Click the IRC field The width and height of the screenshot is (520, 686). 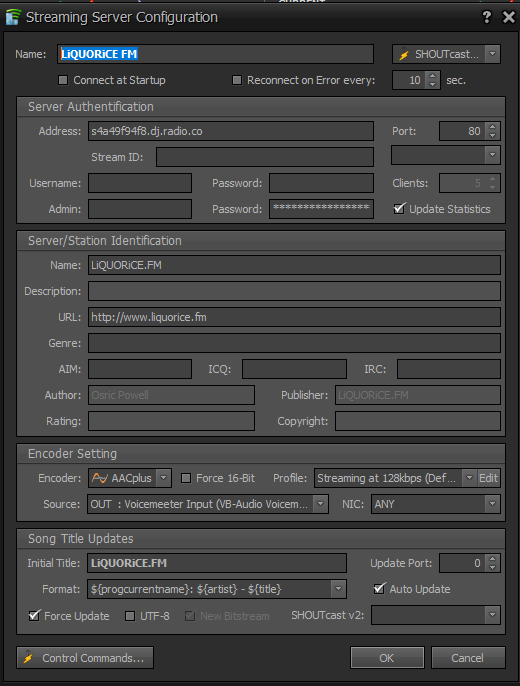(x=449, y=369)
